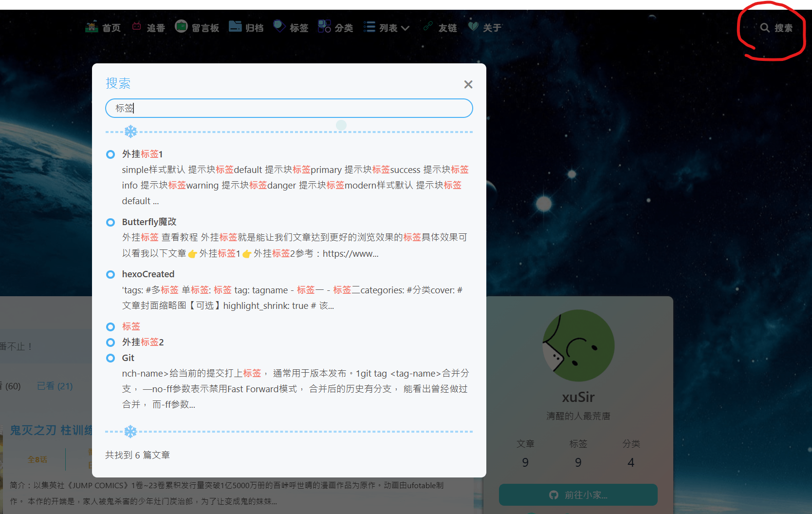Click the 前往小家 GitHub button
This screenshot has width=812, height=514.
(578, 495)
